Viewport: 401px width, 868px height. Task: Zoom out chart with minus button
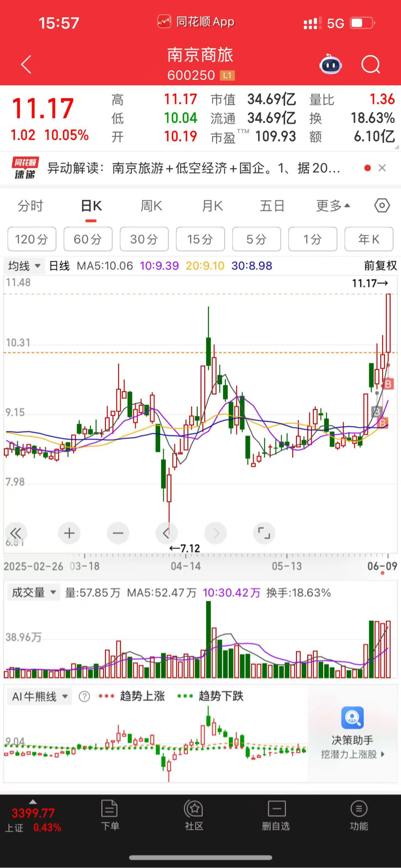118,533
